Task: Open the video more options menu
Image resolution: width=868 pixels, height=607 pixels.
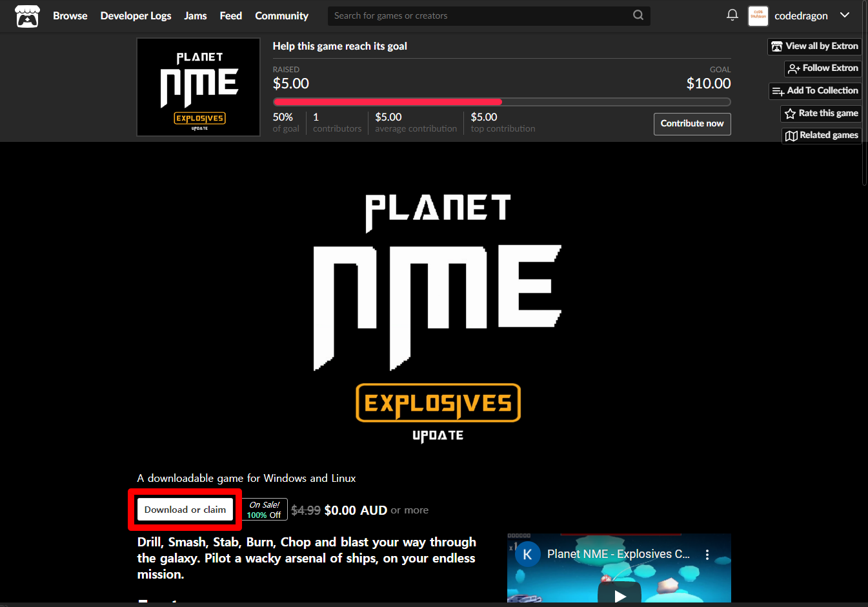Action: [x=707, y=555]
